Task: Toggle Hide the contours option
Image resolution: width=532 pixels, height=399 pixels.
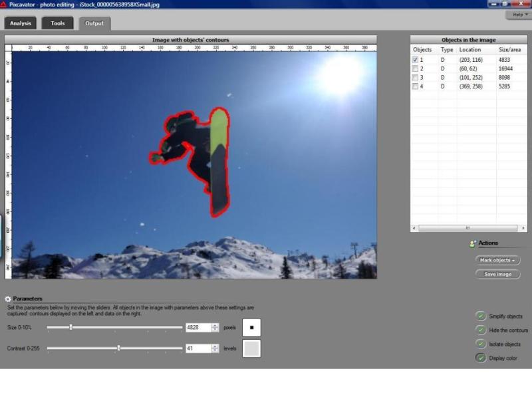Action: coord(480,330)
